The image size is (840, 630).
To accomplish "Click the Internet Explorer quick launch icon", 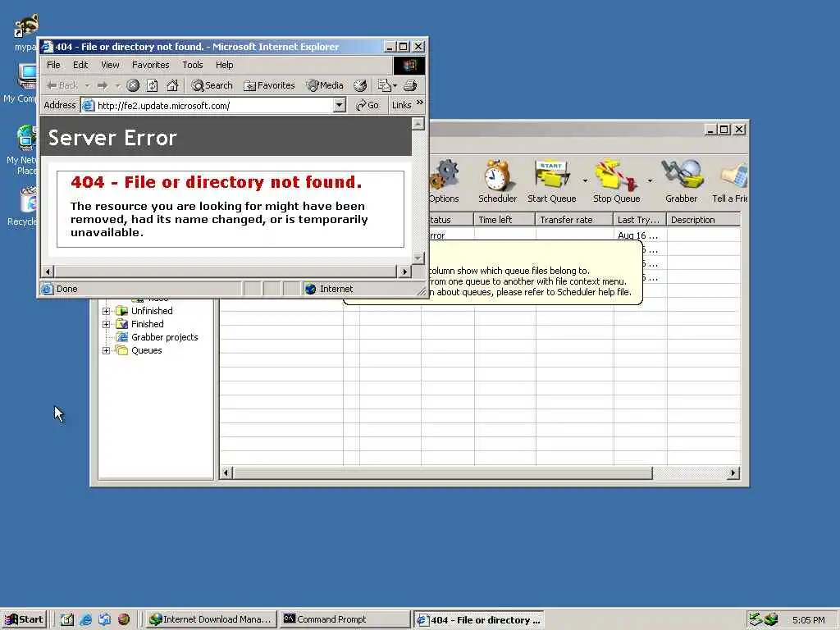I will (x=85, y=620).
